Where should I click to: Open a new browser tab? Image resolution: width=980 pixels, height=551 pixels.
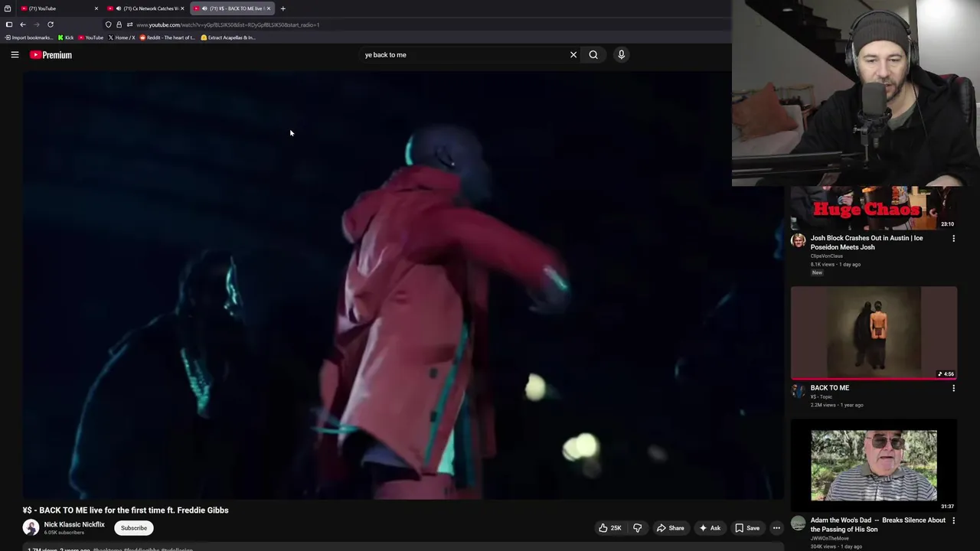click(x=283, y=8)
